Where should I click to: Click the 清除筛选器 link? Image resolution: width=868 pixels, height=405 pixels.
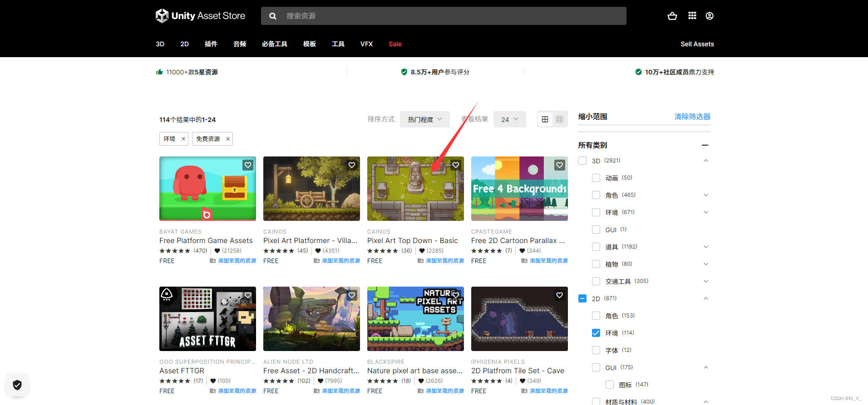click(692, 117)
